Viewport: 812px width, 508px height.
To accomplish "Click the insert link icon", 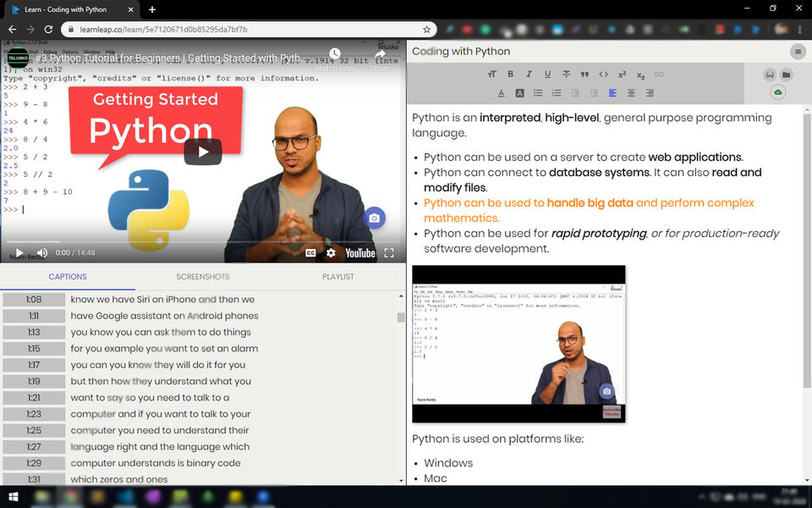I will tap(659, 75).
